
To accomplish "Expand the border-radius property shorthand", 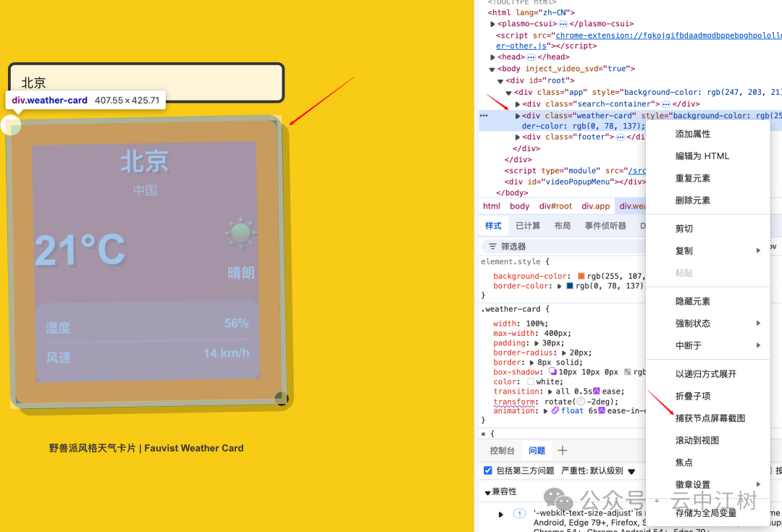I will (x=564, y=352).
